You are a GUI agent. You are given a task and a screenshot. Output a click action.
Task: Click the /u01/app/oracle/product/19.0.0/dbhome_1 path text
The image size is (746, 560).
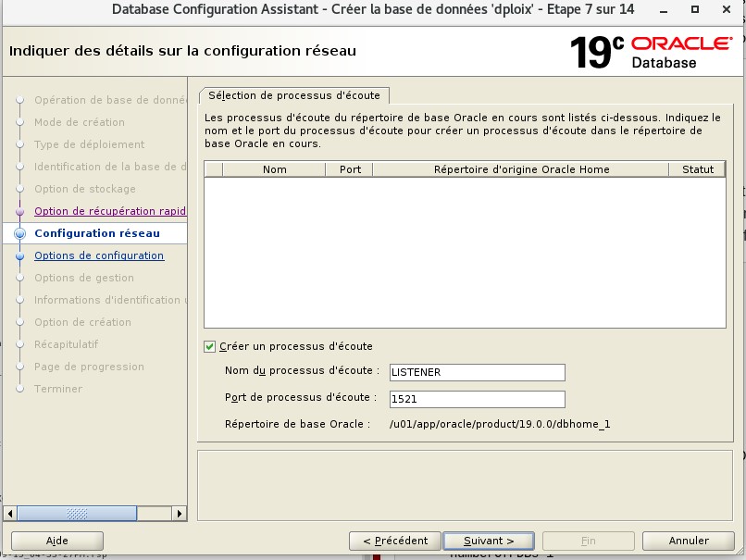500,424
